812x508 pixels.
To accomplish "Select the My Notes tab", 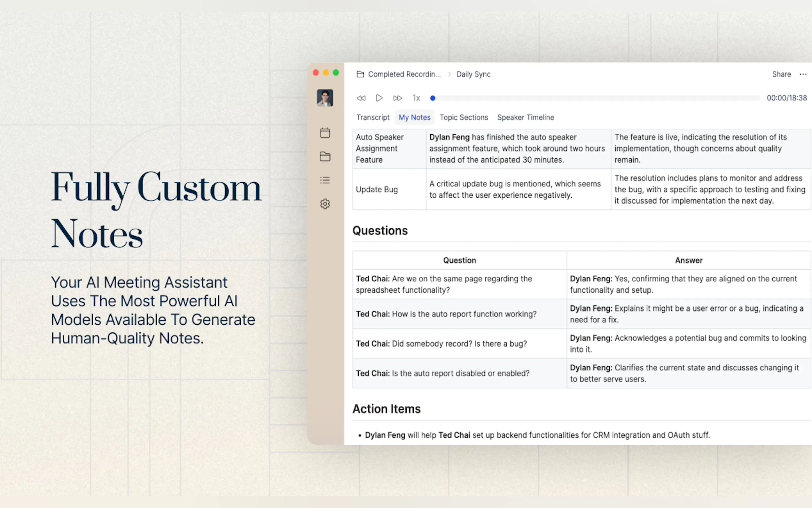I will [414, 117].
